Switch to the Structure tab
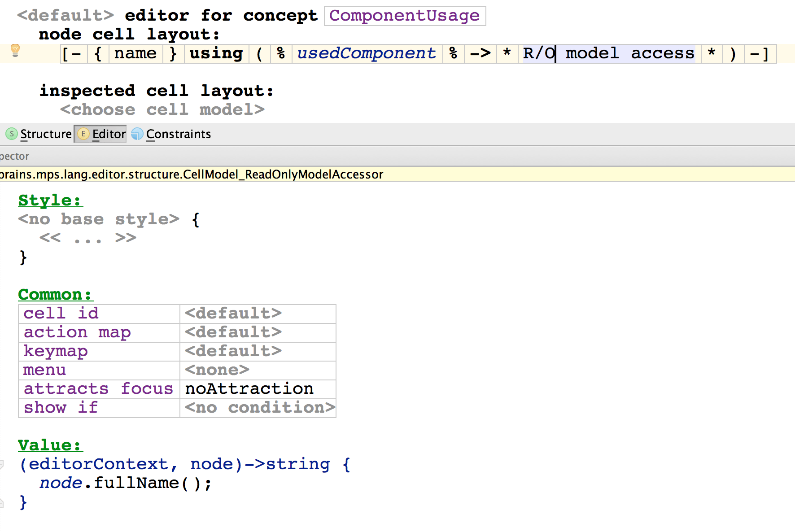Viewport: 795px width, 532px height. click(39, 134)
